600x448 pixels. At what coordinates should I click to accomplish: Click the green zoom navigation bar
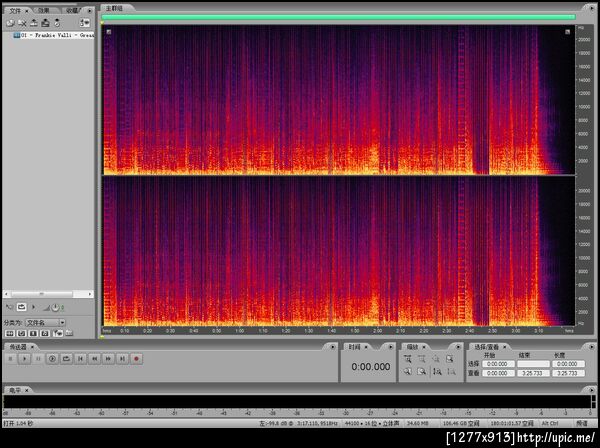[x=338, y=17]
